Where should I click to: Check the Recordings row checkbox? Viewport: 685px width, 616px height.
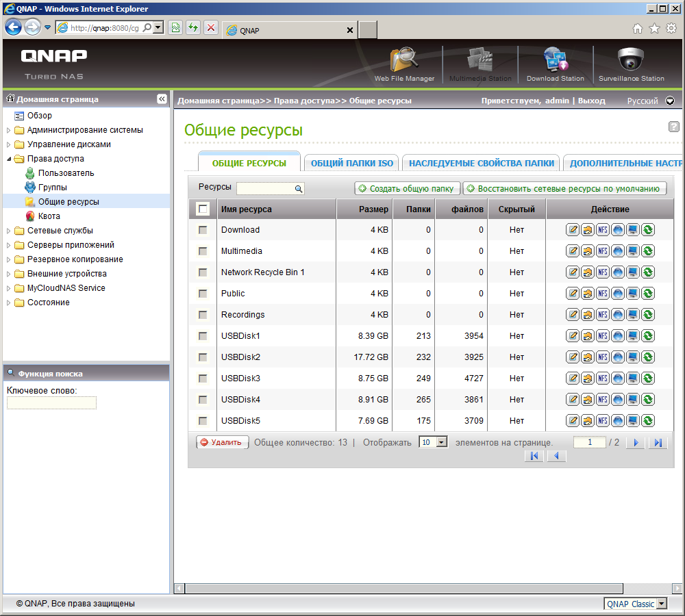[x=203, y=315]
